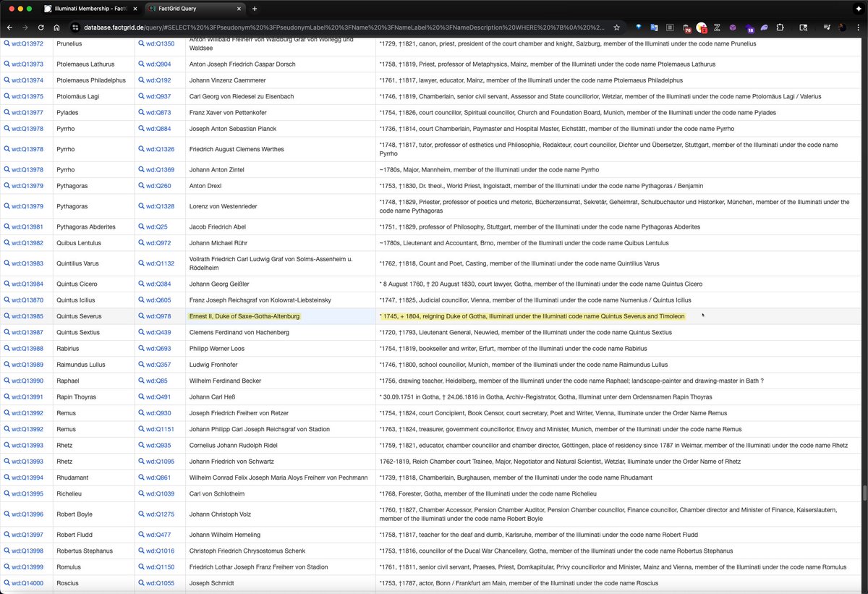
Task: Click the magnifier icon beside wd:Q978
Action: [x=142, y=316]
